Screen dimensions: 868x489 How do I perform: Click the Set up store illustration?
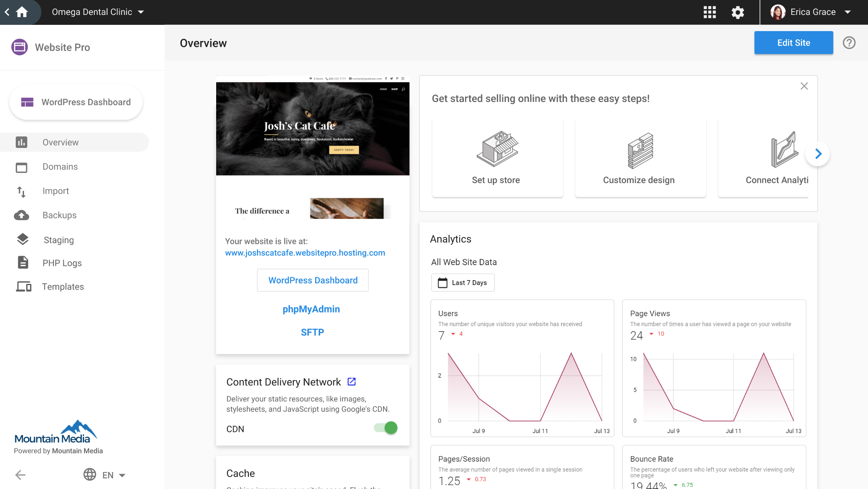pyautogui.click(x=497, y=149)
